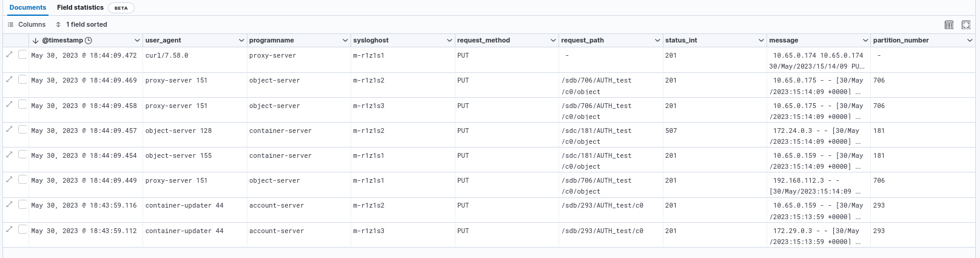Expand the first container-updater 44 row
980x258 pixels.
(9, 205)
